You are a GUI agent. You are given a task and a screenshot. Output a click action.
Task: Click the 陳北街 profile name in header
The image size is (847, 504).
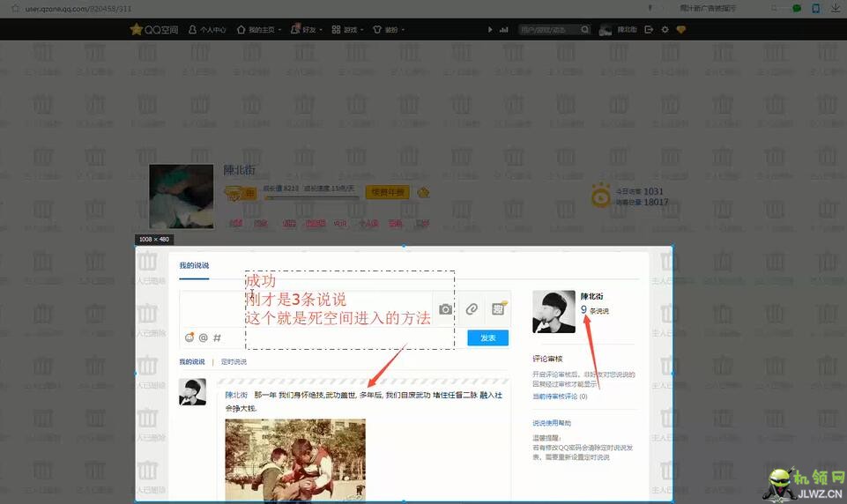(x=239, y=170)
